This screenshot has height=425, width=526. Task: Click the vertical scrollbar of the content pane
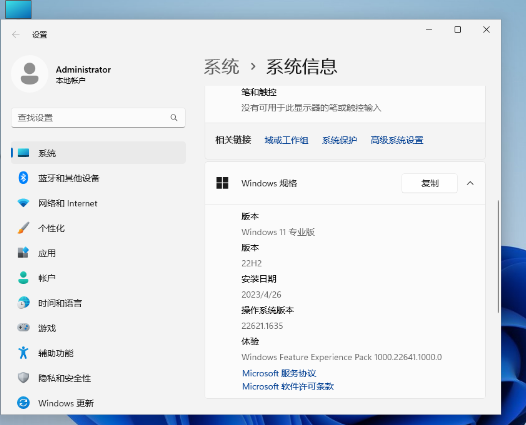pyautogui.click(x=498, y=256)
